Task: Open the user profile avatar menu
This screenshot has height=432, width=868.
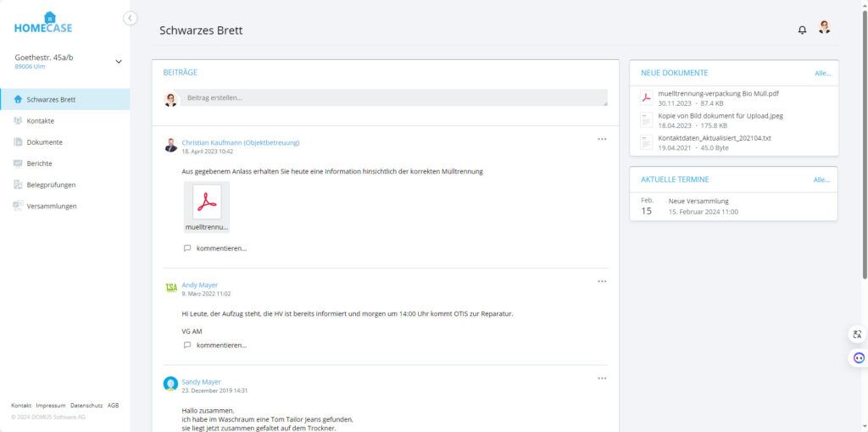Action: point(824,28)
